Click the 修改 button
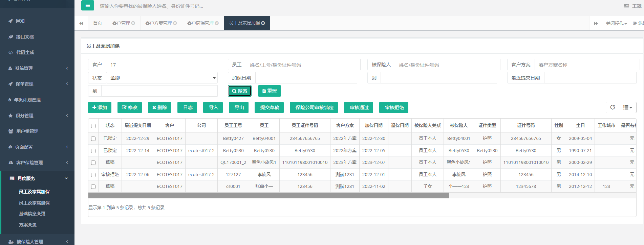 click(x=130, y=107)
